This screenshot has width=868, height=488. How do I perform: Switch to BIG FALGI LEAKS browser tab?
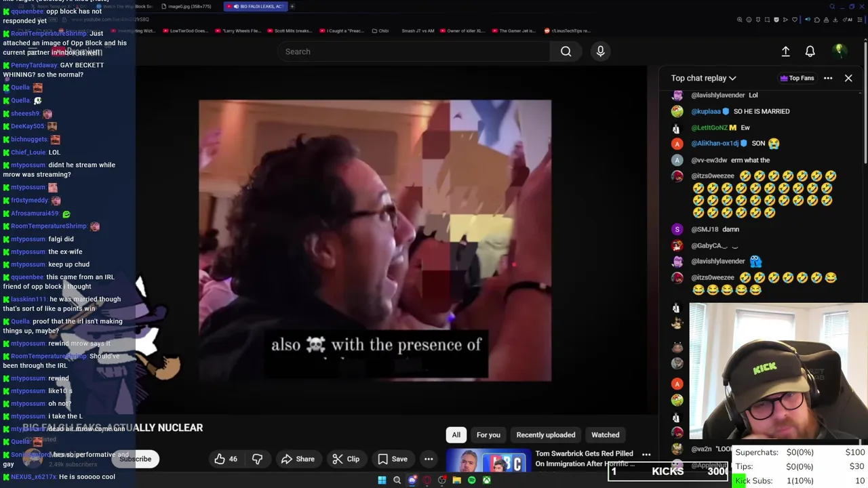pyautogui.click(x=255, y=6)
